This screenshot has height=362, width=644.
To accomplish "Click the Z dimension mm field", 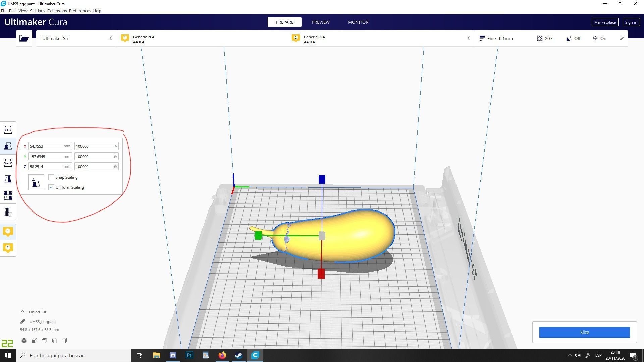I will click(x=50, y=167).
